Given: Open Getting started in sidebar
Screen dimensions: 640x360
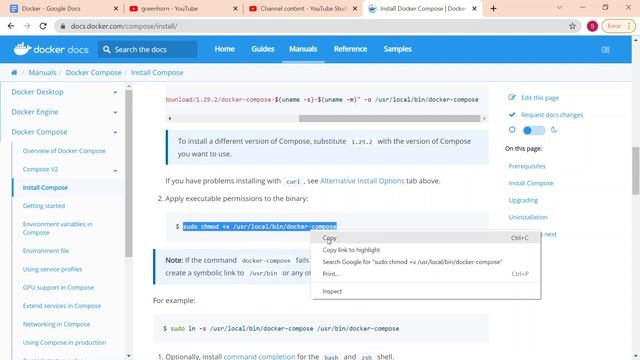Looking at the screenshot, I should point(44,206).
